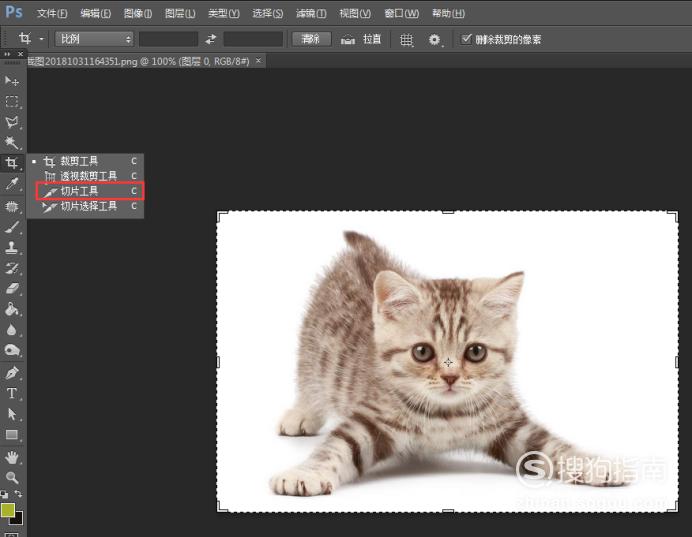This screenshot has height=537, width=692.
Task: Open the Help menu
Action: point(448,13)
